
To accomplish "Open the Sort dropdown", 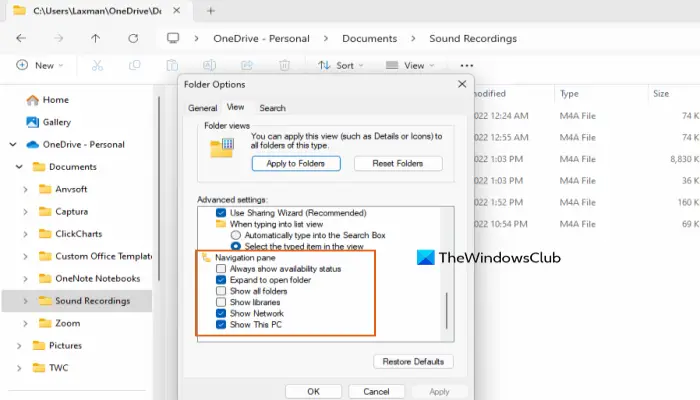I will [x=341, y=65].
